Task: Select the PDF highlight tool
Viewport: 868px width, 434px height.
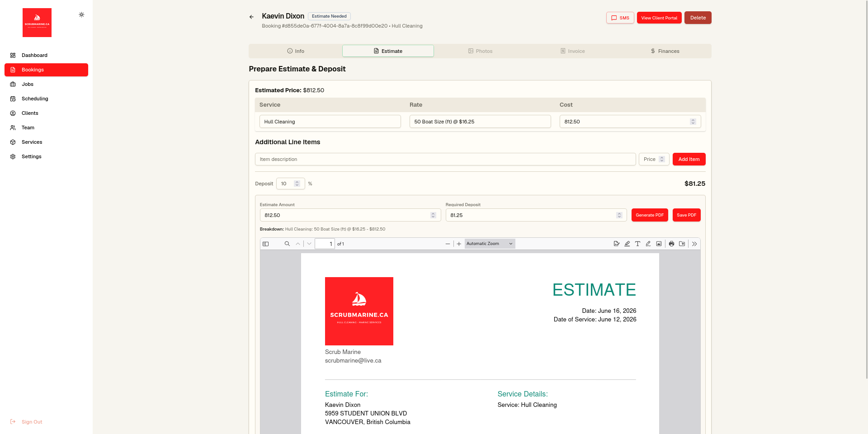Action: [627, 244]
